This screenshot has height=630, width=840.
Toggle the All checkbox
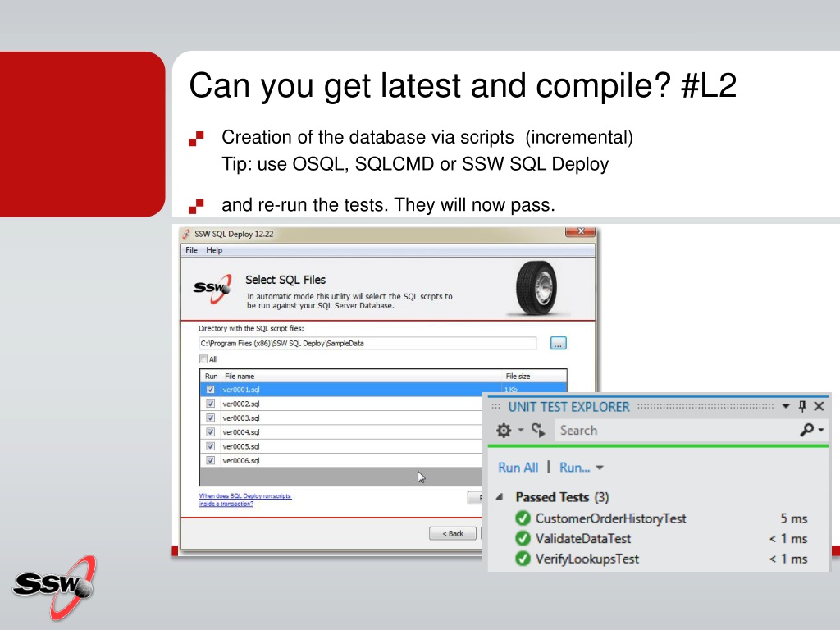click(203, 359)
